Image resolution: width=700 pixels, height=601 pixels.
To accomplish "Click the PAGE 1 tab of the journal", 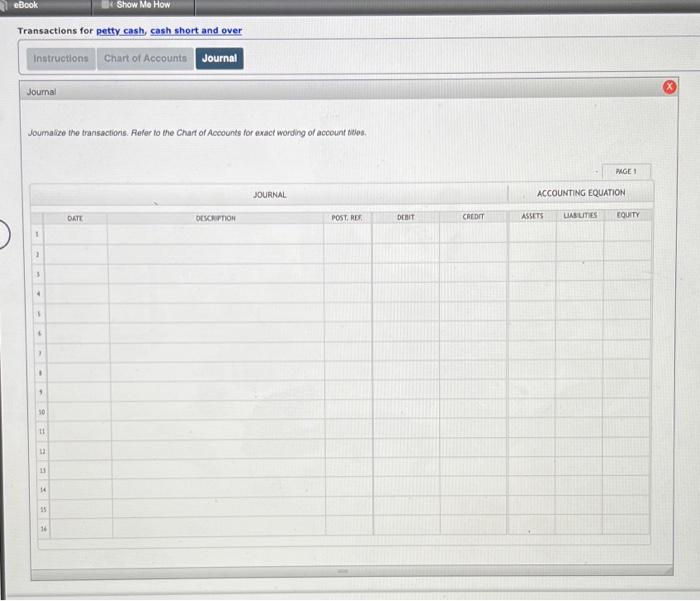I will [x=626, y=171].
